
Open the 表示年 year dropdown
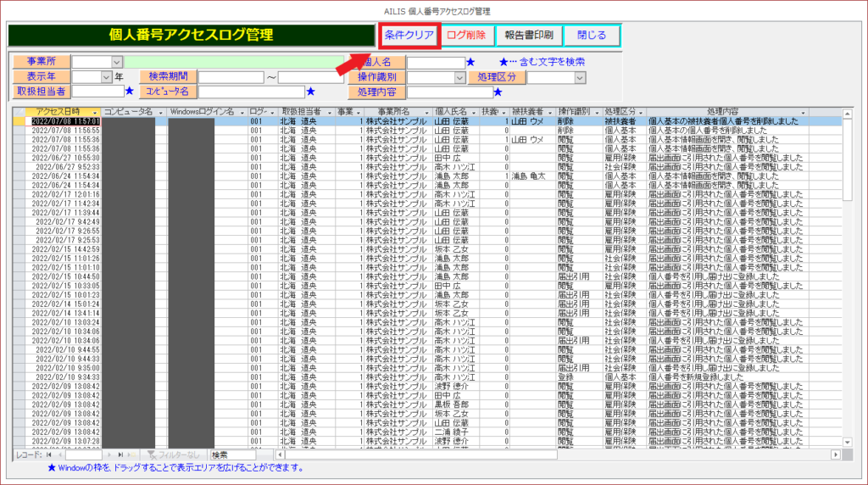click(107, 77)
